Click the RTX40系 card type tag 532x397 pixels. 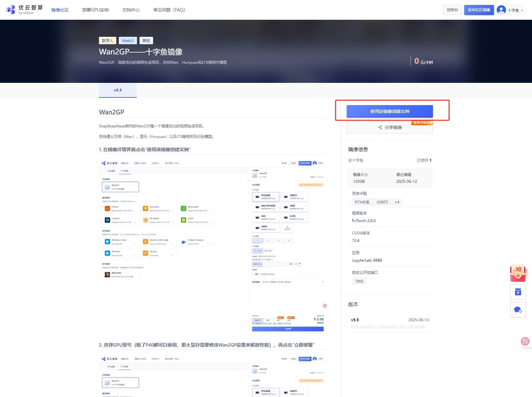point(362,202)
